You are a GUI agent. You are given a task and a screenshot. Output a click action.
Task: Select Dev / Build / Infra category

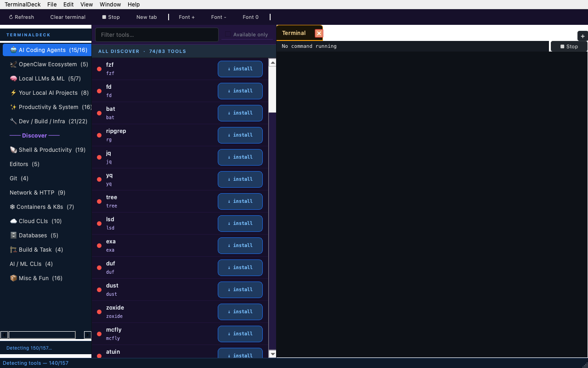click(x=47, y=121)
